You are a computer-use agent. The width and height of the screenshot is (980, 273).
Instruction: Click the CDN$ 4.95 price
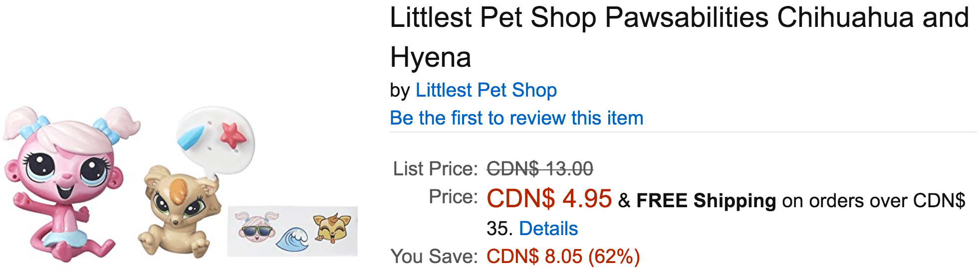coord(549,198)
